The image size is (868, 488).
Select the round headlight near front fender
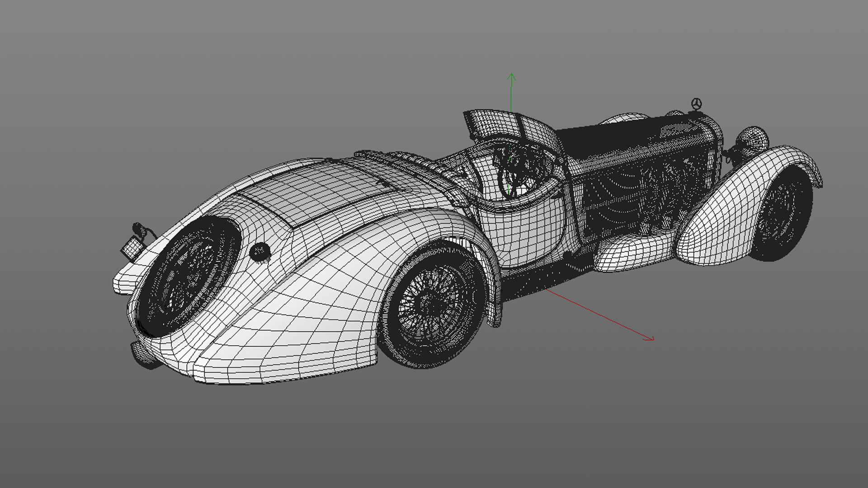pos(754,138)
